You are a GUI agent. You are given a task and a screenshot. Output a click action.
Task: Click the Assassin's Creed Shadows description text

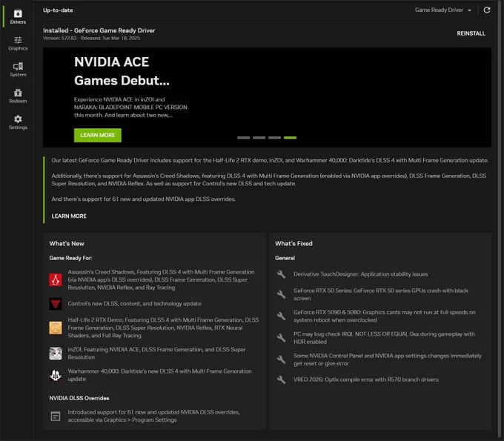point(161,279)
